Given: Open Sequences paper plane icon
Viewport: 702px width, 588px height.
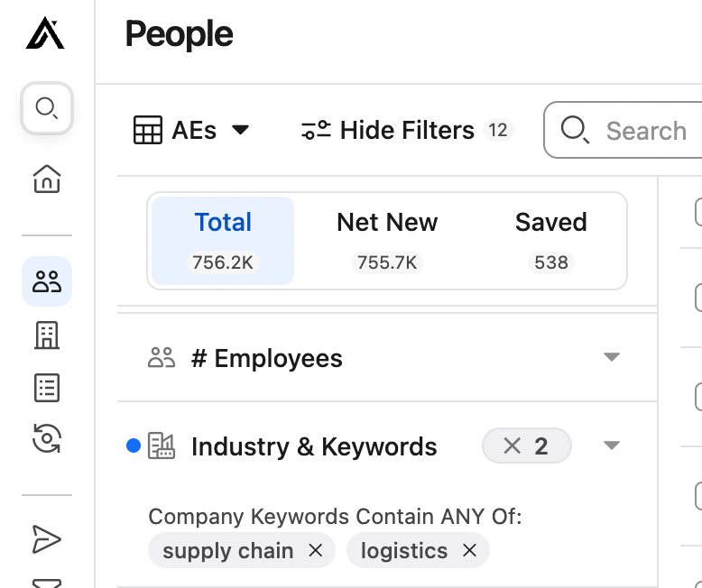Looking at the screenshot, I should click(x=47, y=539).
